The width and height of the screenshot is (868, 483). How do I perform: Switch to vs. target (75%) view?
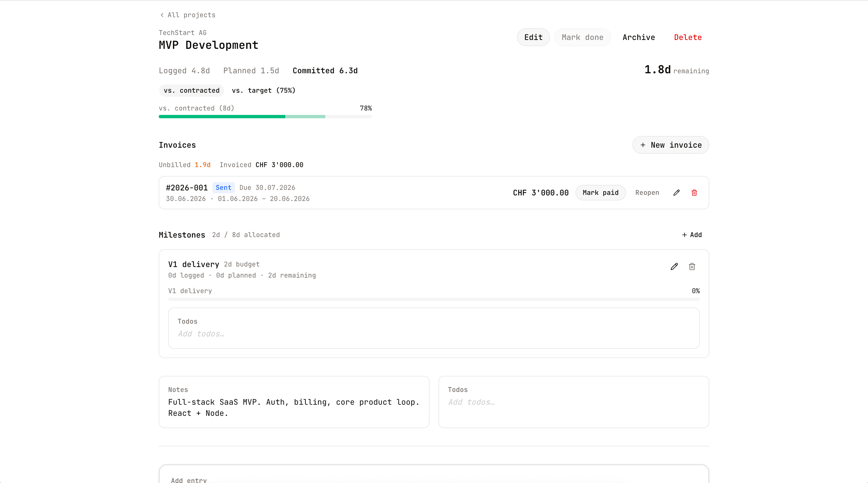pyautogui.click(x=264, y=90)
